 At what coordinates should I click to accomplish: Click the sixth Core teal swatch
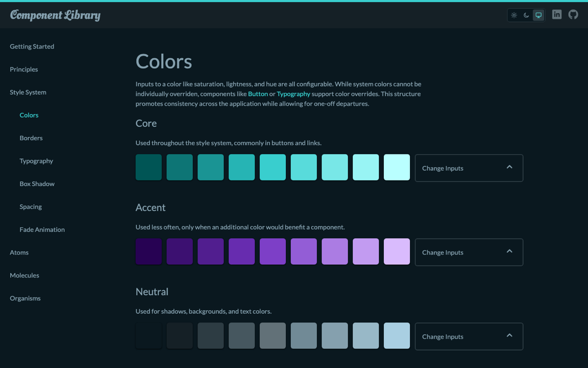click(x=304, y=167)
